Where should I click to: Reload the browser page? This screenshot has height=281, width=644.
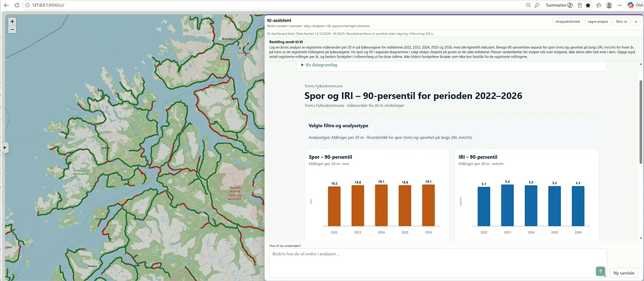tap(17, 5)
